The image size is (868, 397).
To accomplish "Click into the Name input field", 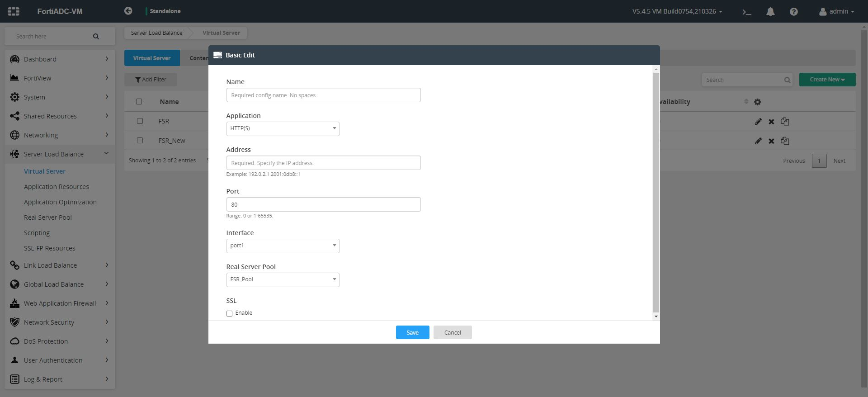I will [323, 95].
